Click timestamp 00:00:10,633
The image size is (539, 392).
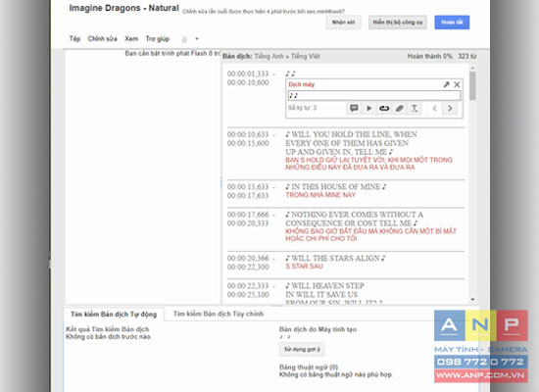[248, 134]
